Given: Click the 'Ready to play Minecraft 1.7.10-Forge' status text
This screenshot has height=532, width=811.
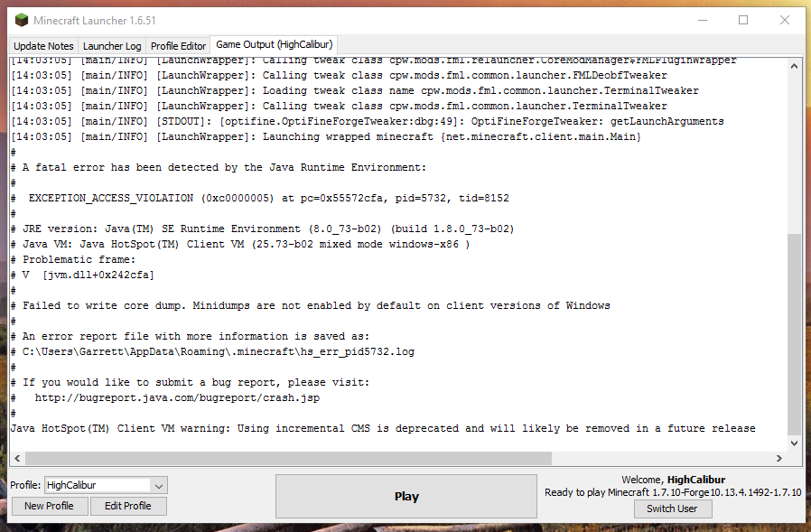Looking at the screenshot, I should click(x=673, y=492).
